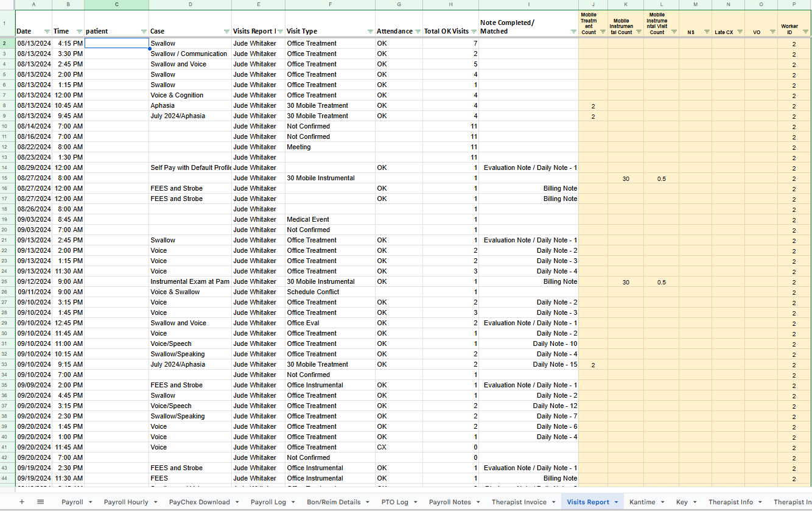This screenshot has height=511, width=812.
Task: Expand the Kantime tab dropdown arrow
Action: [x=663, y=502]
